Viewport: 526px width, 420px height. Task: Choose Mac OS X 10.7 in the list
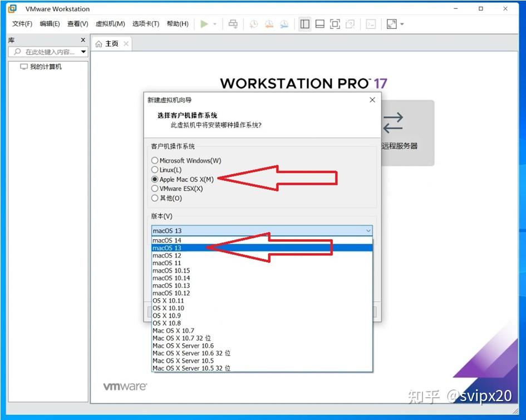coord(262,331)
